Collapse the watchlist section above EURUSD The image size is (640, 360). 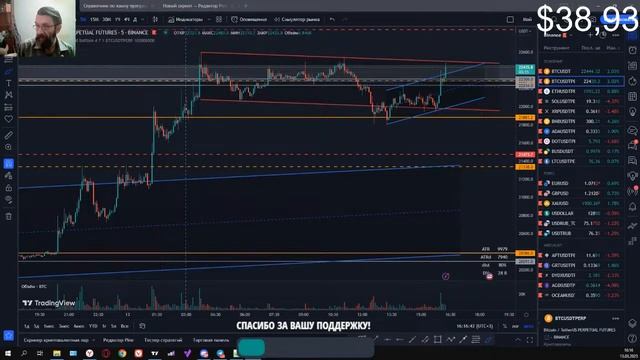click(549, 173)
